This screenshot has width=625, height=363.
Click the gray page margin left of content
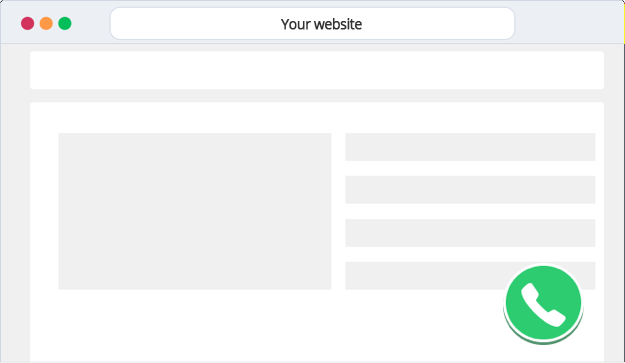(x=15, y=203)
